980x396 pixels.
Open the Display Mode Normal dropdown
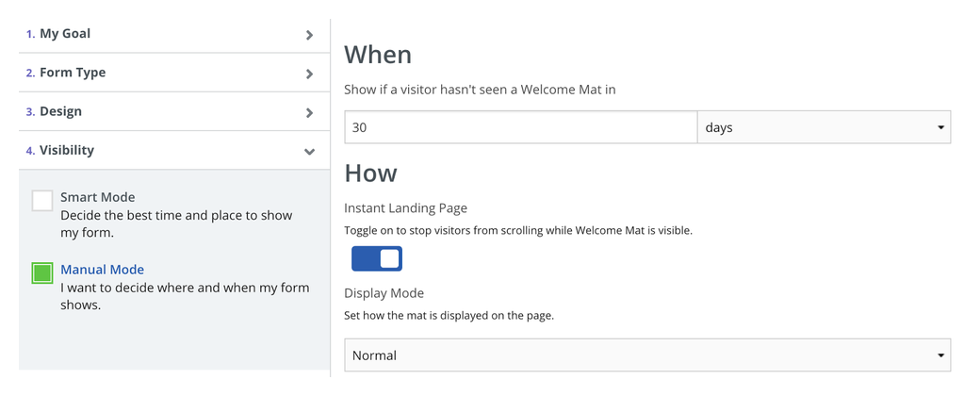click(647, 355)
